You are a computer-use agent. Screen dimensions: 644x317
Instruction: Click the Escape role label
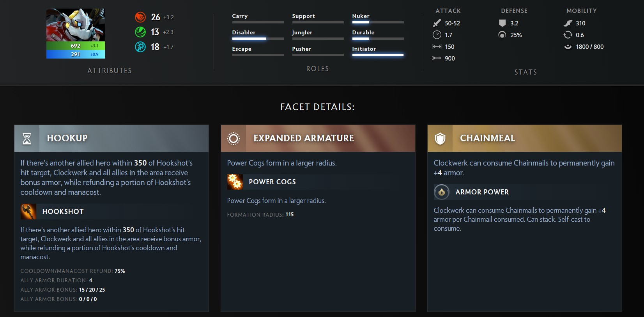pos(242,49)
